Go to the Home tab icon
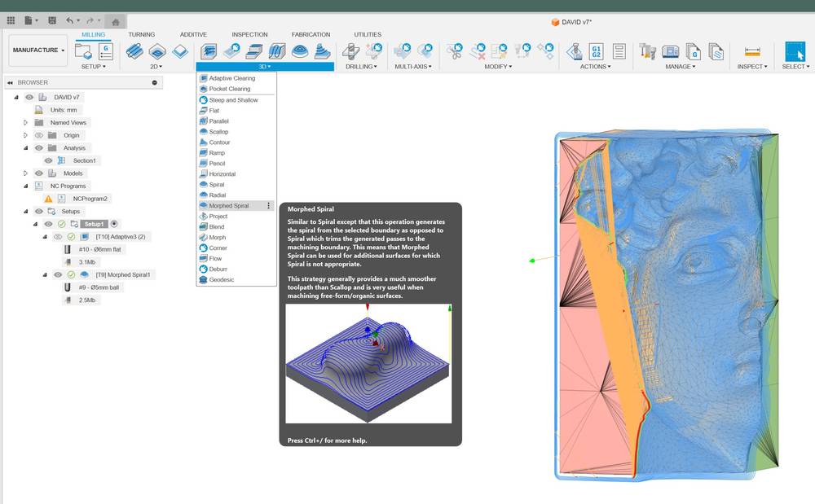Screen dimensions: 815x504 116,22
